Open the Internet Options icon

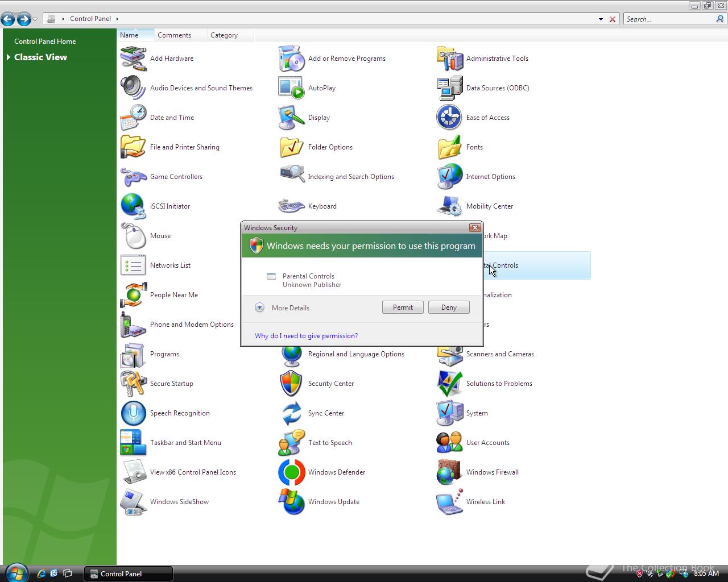click(x=450, y=177)
